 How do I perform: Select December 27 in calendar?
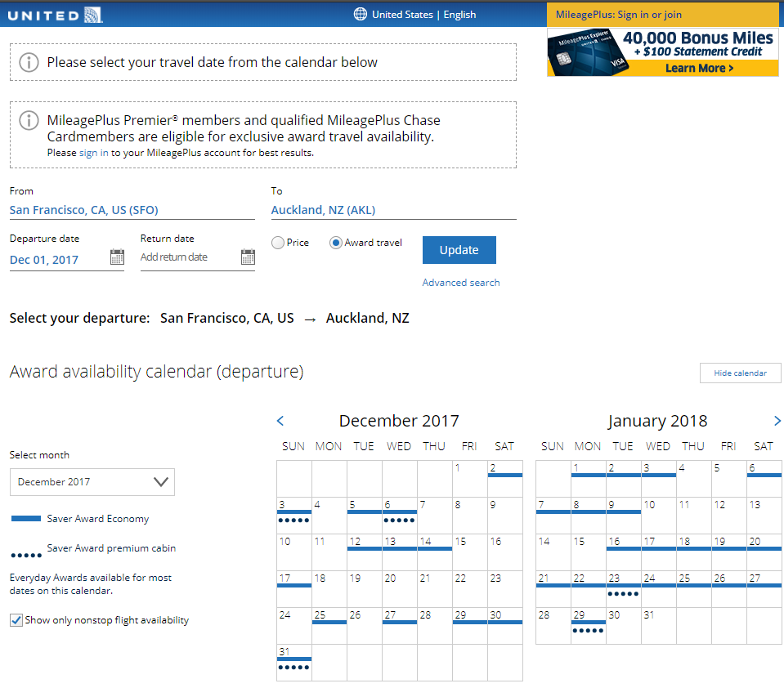(x=400, y=626)
